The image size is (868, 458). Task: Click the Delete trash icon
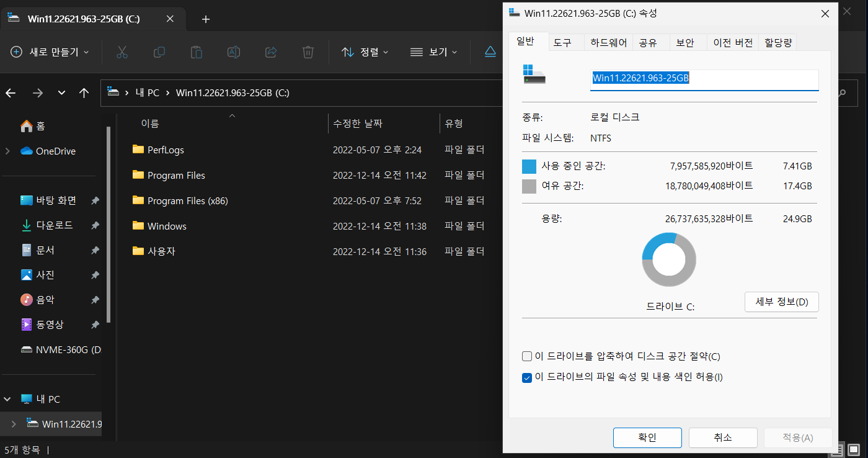coord(308,52)
